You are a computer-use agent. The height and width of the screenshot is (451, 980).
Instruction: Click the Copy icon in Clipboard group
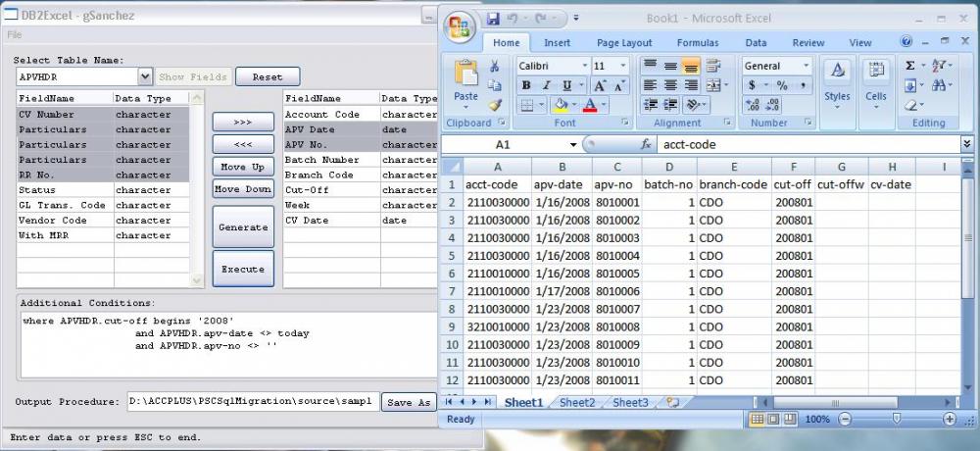coord(494,85)
